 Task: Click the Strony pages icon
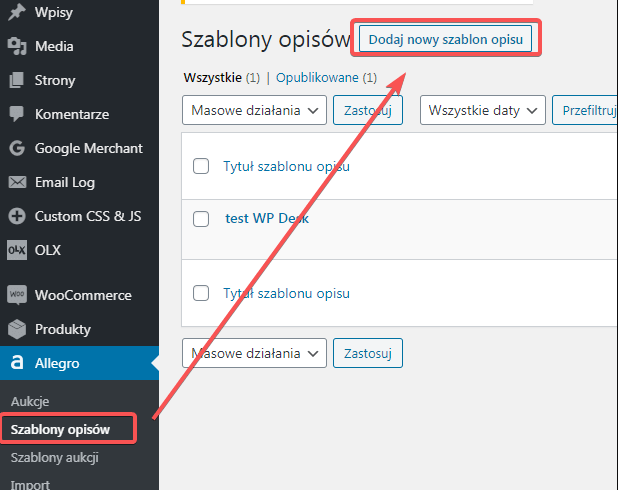(17, 80)
